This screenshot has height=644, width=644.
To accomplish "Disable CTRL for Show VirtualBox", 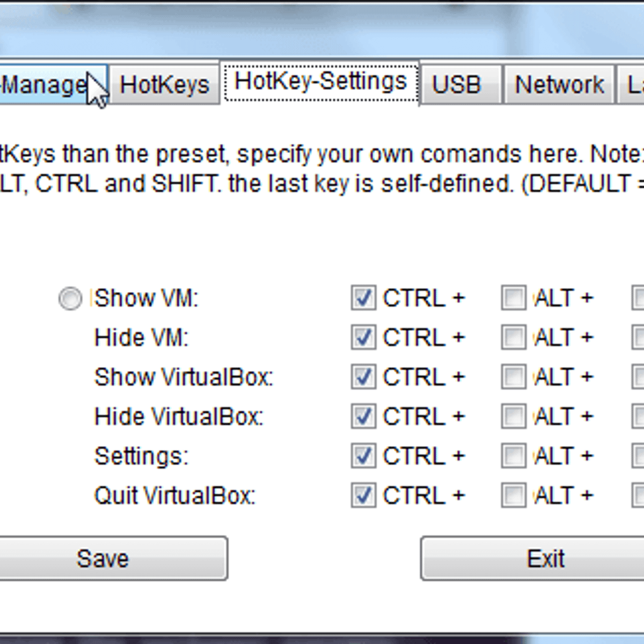I will coord(363,377).
